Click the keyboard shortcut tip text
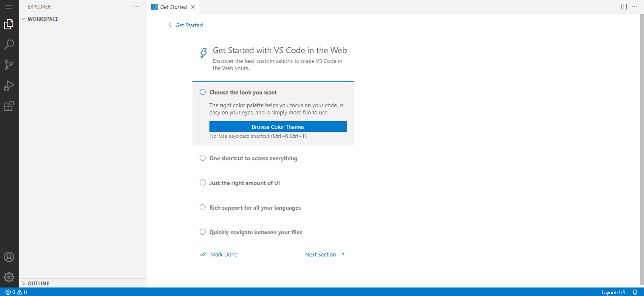 [x=258, y=136]
